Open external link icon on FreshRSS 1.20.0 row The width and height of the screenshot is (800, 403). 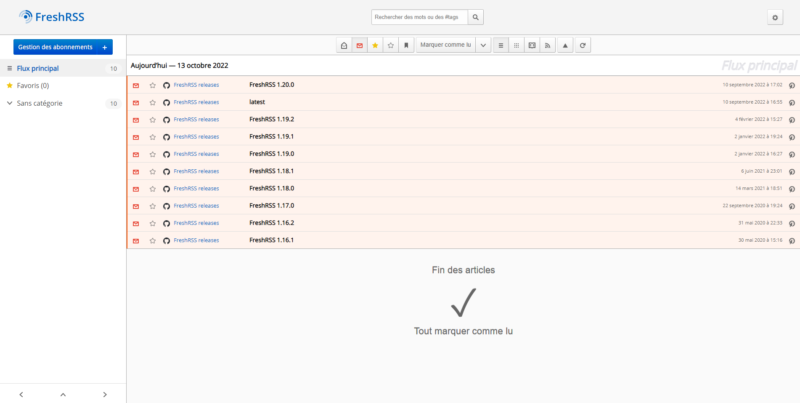coord(792,85)
